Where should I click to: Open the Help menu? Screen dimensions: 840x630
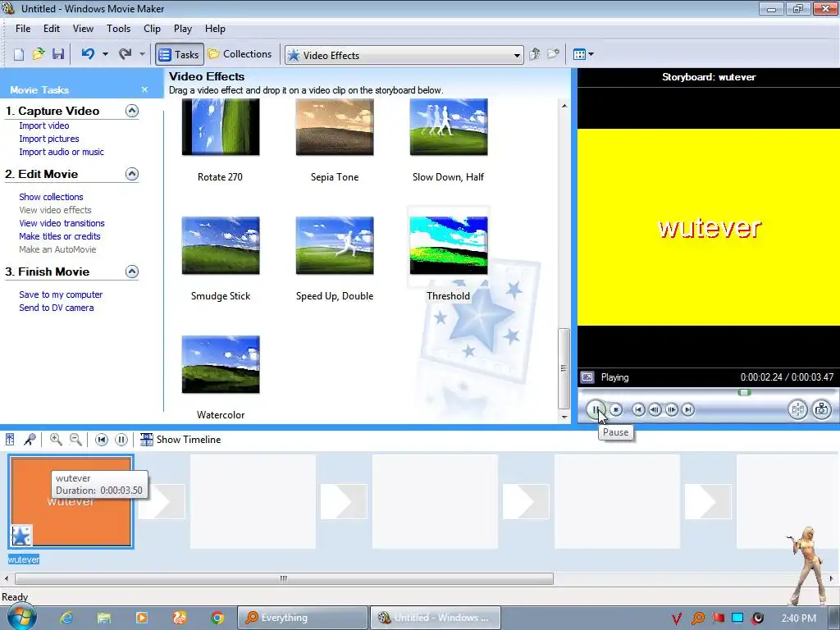tap(216, 29)
